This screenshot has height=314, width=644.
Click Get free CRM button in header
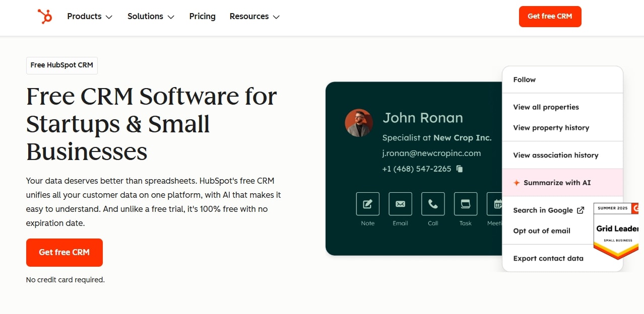click(x=550, y=17)
